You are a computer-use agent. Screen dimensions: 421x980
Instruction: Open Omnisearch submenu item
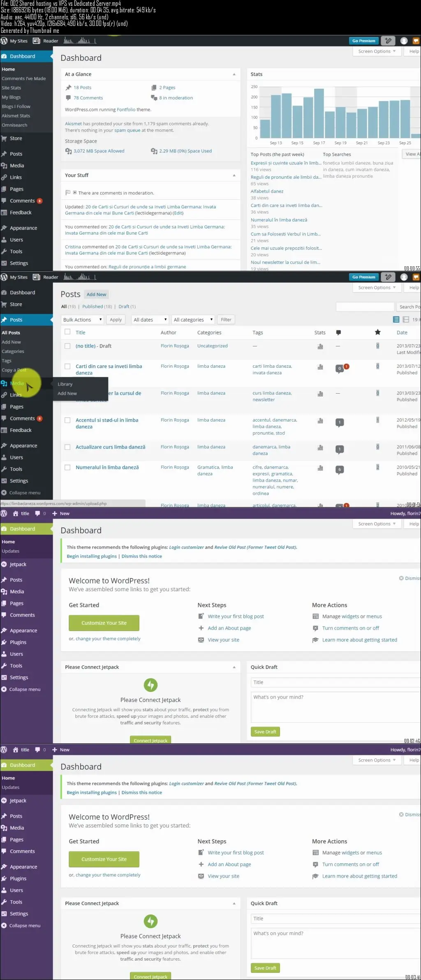click(14, 125)
